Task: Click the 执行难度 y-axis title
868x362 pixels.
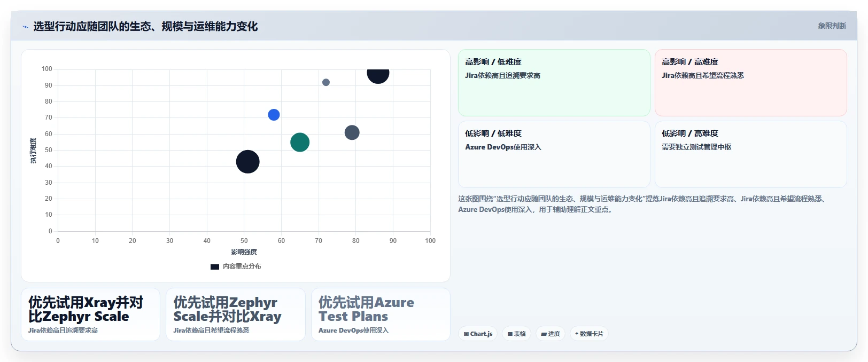Action: click(33, 151)
